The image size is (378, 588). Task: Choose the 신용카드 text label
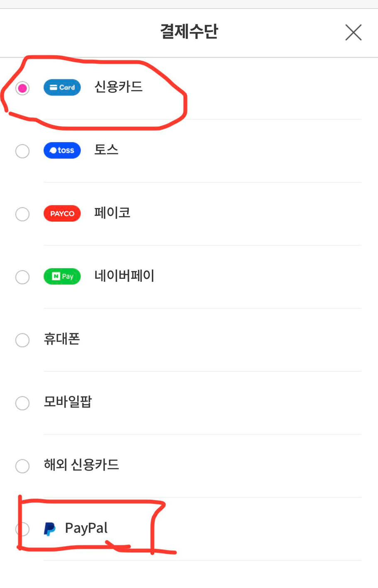[x=119, y=87]
